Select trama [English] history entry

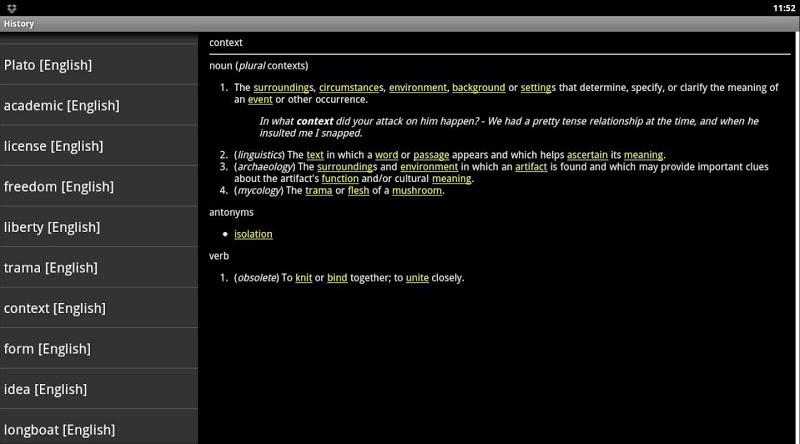click(x=50, y=268)
